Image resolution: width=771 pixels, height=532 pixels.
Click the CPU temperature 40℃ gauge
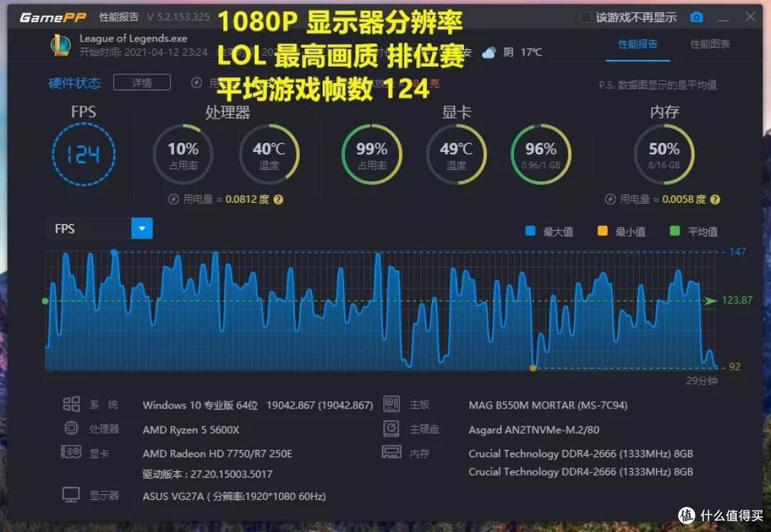tap(269, 154)
